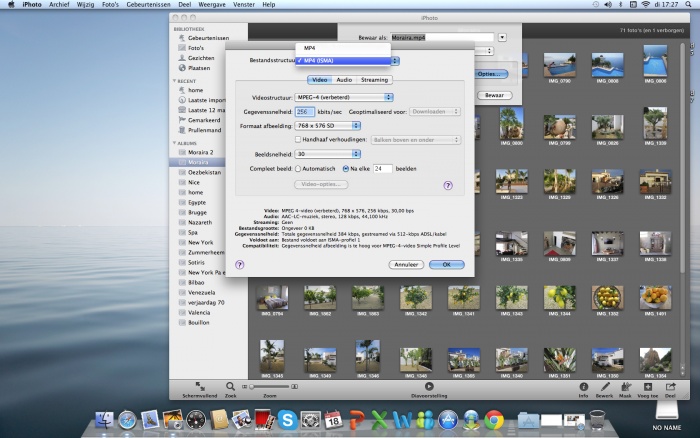The width and height of the screenshot is (700, 438).
Task: Start the Diavoorstelling slideshow
Action: (429, 386)
